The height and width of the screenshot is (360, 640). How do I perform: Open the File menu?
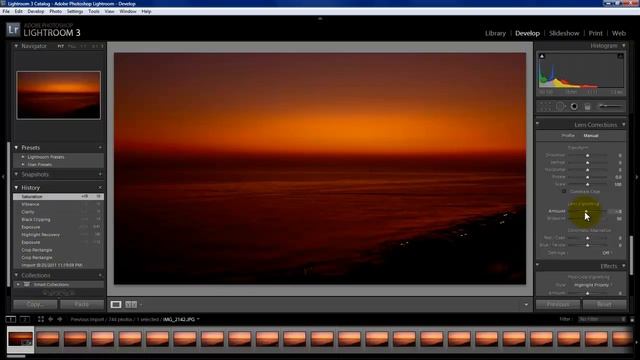point(6,11)
